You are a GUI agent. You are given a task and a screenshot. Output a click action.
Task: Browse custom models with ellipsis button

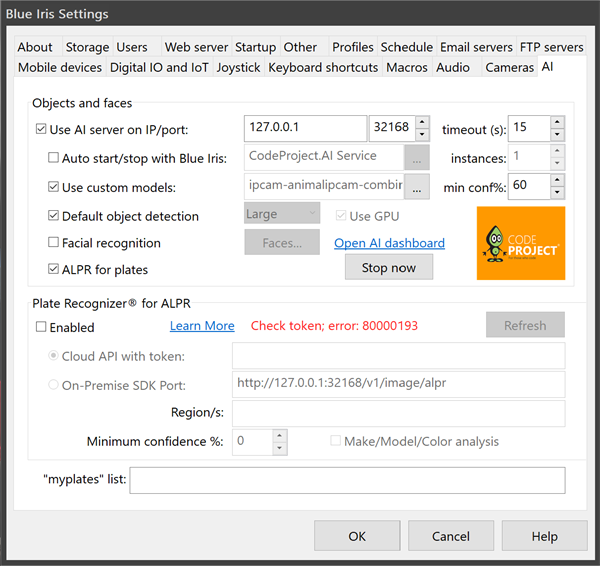(417, 187)
